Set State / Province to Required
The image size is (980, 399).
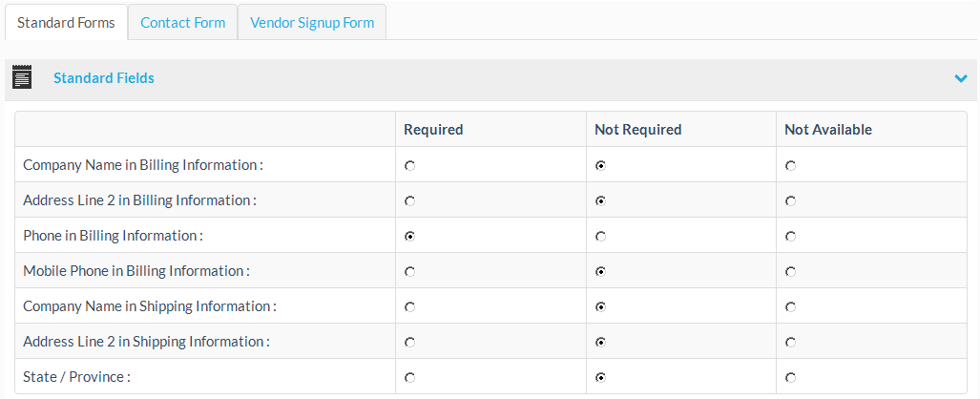tap(410, 377)
